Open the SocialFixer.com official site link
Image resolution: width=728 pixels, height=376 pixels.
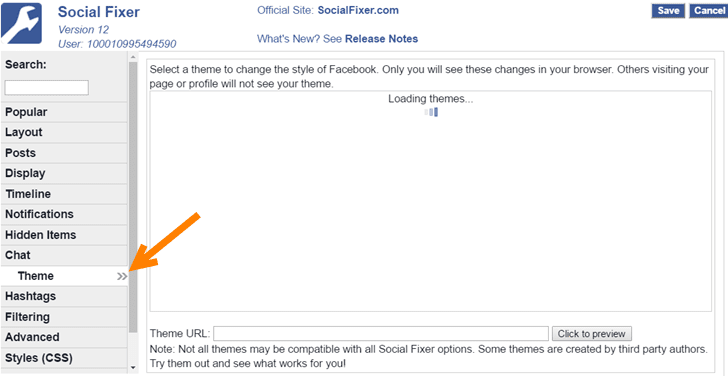(x=358, y=10)
